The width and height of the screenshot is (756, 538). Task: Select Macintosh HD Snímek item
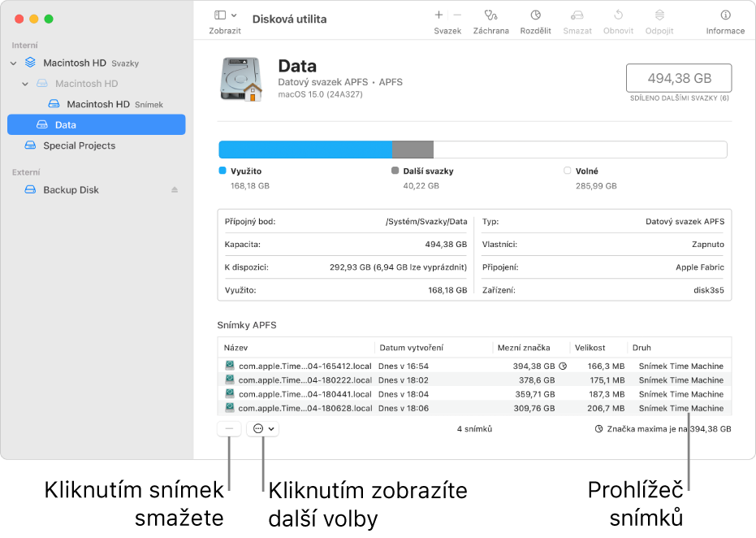[x=97, y=104]
